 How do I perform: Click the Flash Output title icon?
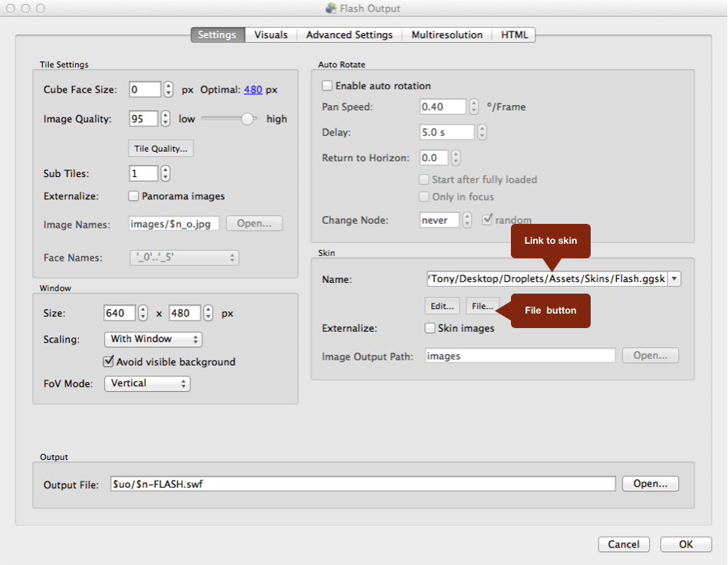331,8
